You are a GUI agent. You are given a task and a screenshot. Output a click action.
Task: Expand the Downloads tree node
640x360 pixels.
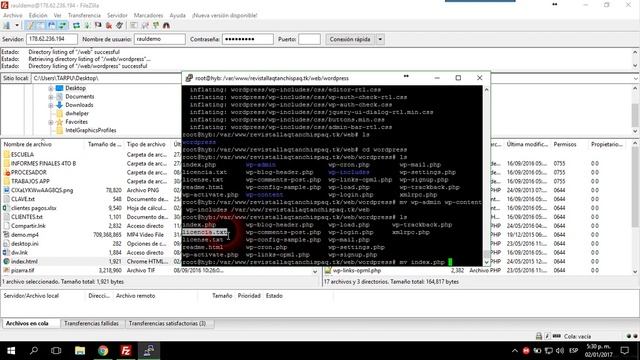[x=51, y=105]
